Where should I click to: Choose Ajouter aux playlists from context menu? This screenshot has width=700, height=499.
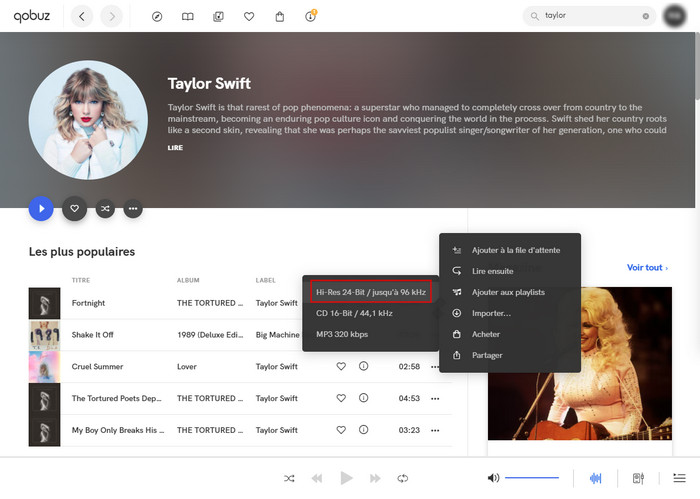[x=507, y=292]
